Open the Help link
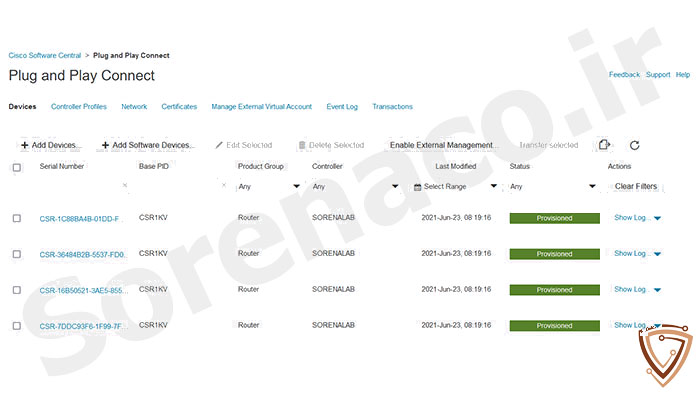Image resolution: width=700 pixels, height=394 pixels. [683, 75]
